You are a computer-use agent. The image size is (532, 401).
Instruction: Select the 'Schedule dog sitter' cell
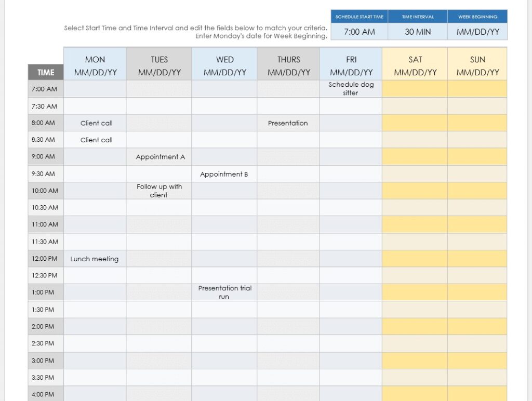(351, 89)
